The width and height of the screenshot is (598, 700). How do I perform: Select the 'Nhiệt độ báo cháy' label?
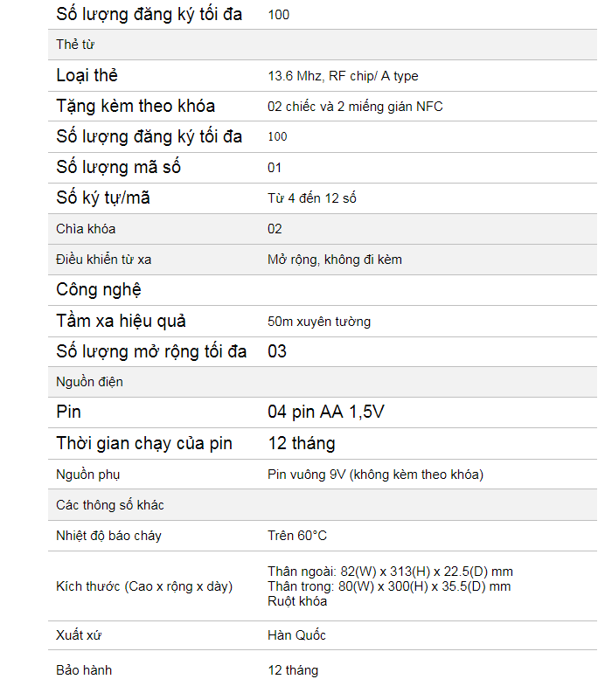[x=108, y=535]
